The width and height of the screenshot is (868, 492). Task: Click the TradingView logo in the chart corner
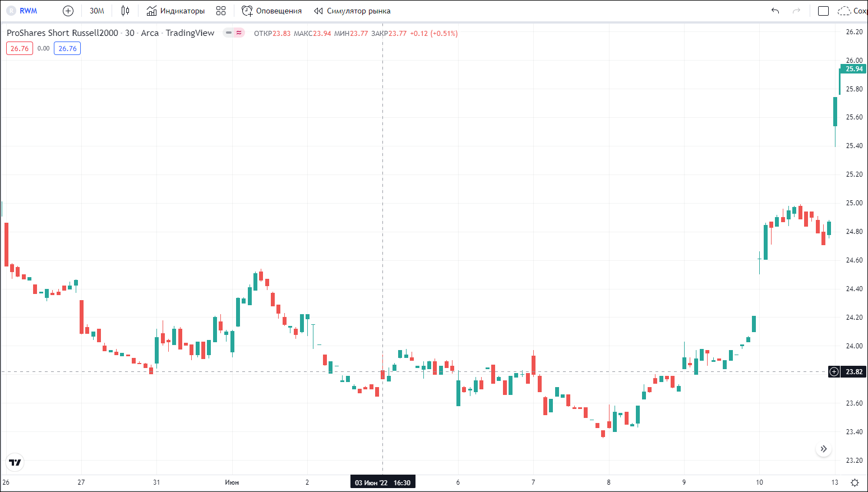click(15, 462)
